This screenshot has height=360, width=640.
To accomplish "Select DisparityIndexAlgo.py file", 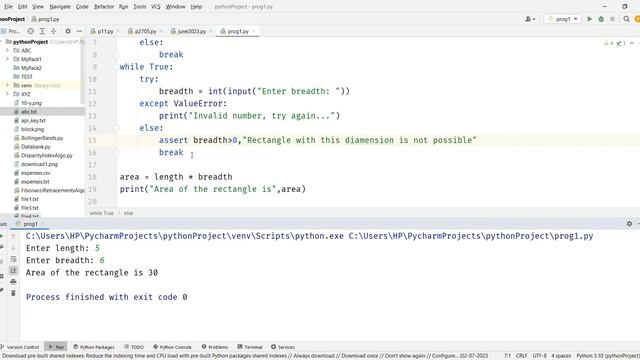I will (47, 156).
